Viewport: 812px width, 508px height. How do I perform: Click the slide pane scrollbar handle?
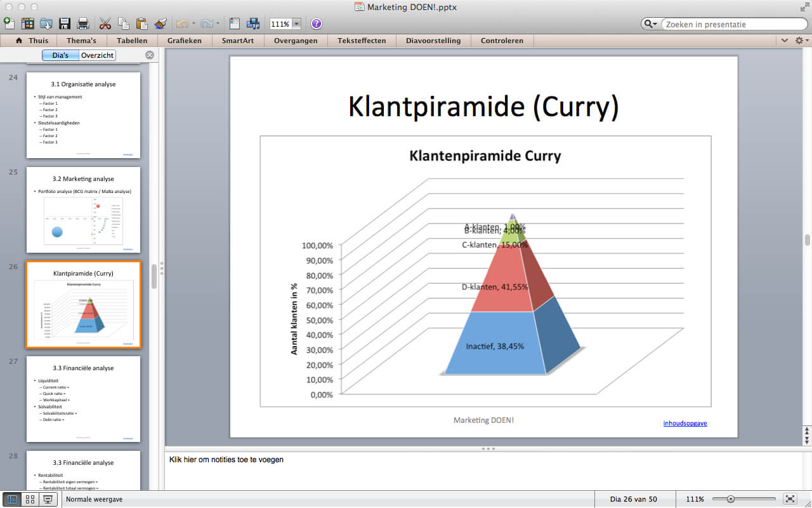pyautogui.click(x=154, y=276)
